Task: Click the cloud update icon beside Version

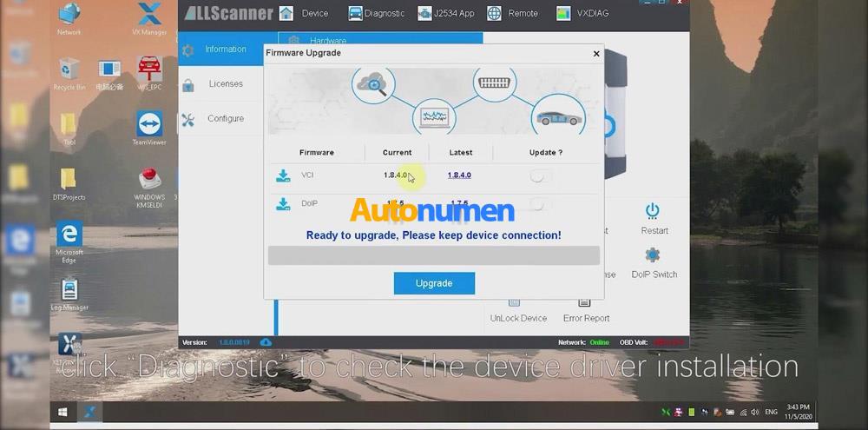Action: [266, 342]
